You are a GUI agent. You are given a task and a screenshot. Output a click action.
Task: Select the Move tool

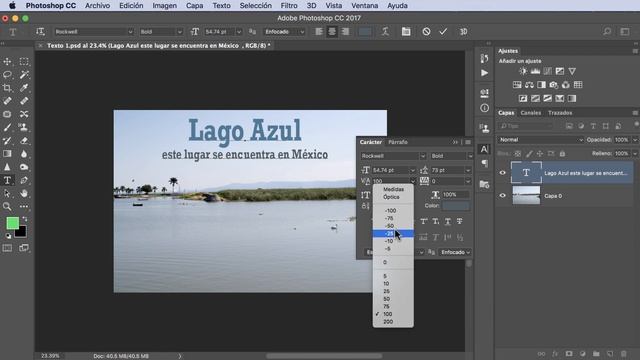pos(7,61)
